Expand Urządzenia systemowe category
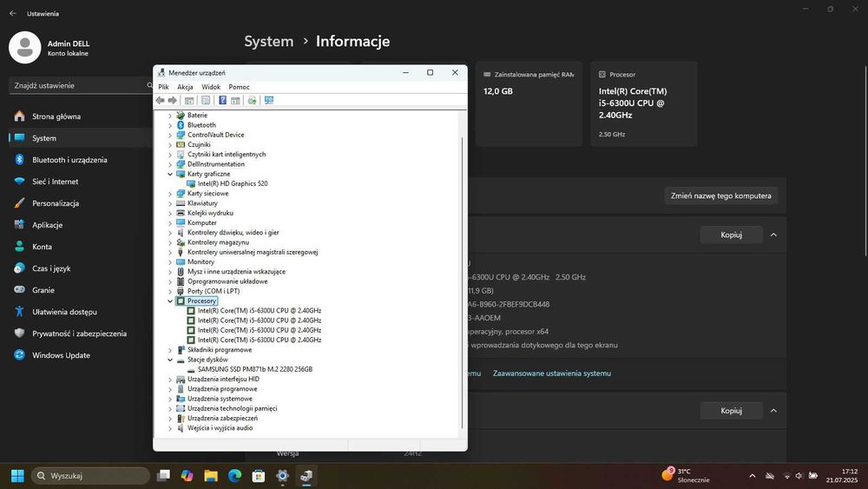This screenshot has height=489, width=868. (170, 399)
